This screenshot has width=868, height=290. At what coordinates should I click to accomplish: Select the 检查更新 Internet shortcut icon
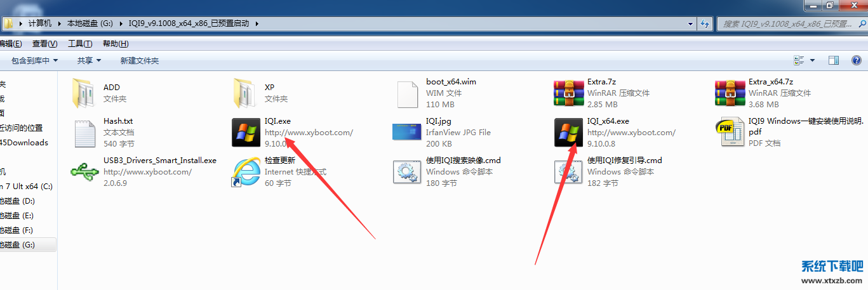[x=246, y=172]
